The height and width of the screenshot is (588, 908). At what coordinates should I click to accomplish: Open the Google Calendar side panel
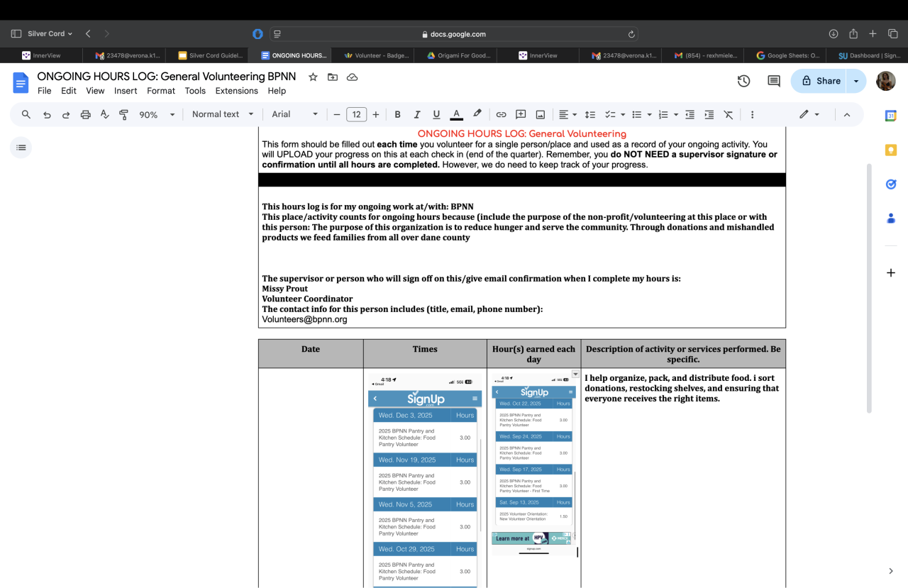(x=891, y=116)
